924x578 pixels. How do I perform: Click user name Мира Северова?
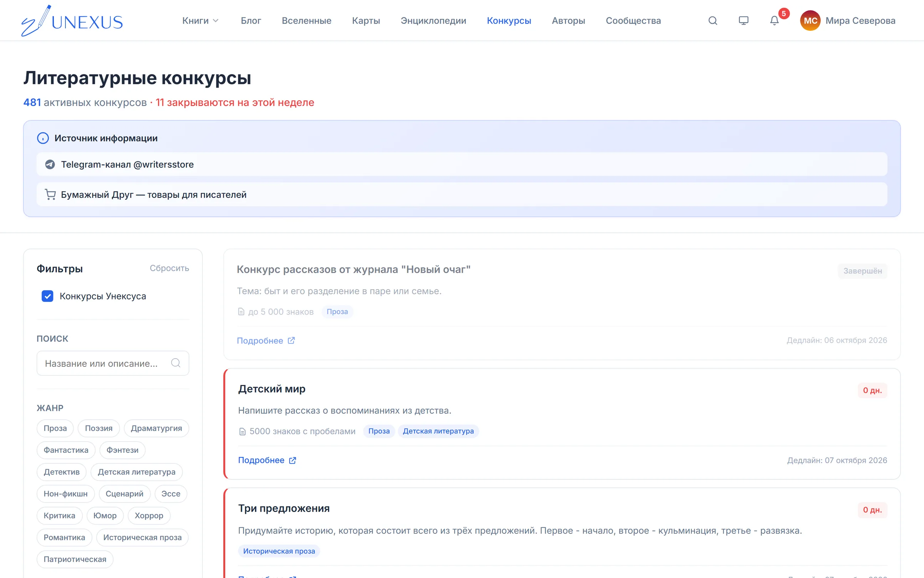click(860, 20)
